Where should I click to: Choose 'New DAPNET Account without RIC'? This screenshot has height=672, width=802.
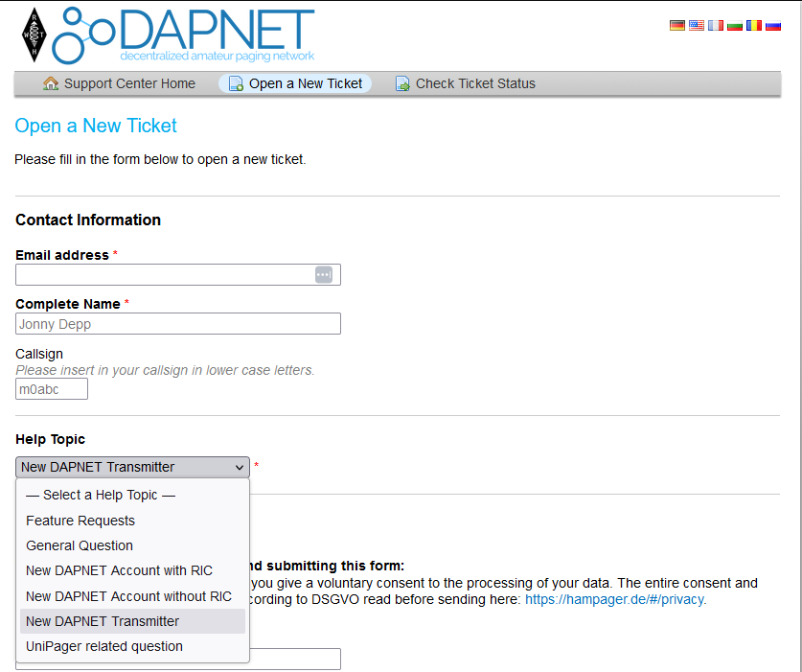[128, 596]
